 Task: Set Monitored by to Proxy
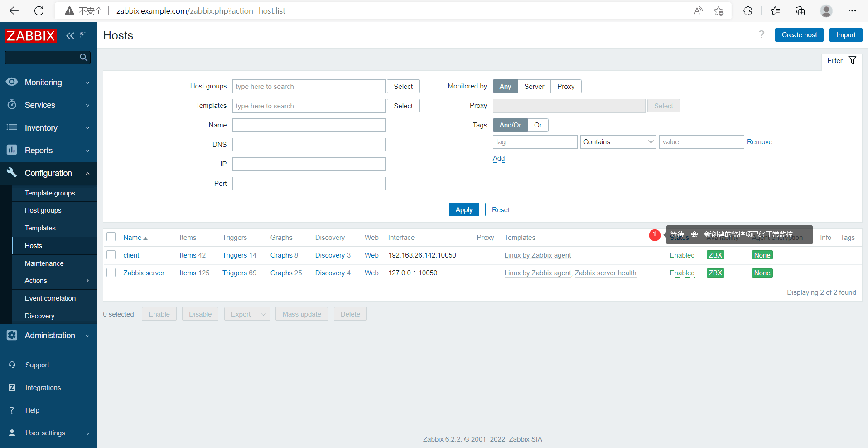[566, 86]
